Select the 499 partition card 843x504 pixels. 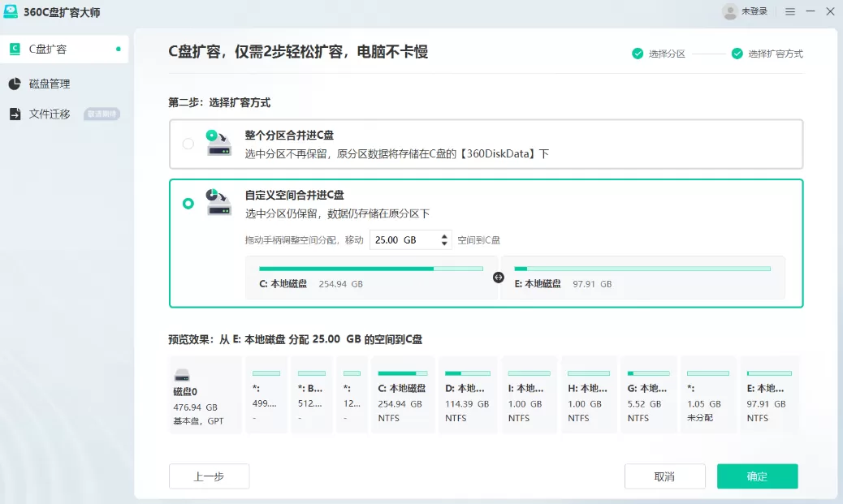pos(266,394)
